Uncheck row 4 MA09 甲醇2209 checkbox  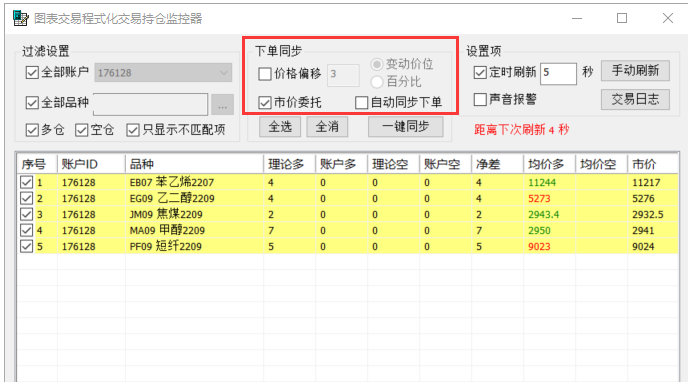(x=26, y=230)
